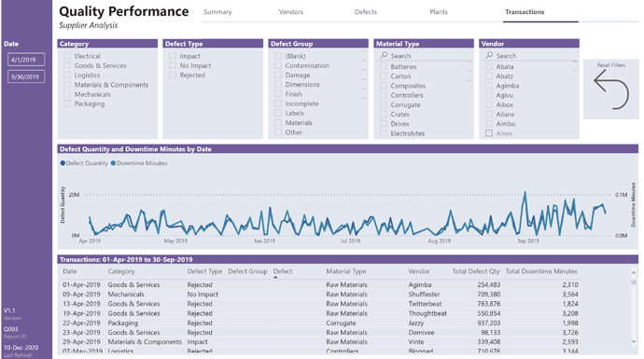Screen dimensions: 644x359
Task: Click the Vendor search magnifier icon
Action: point(489,55)
